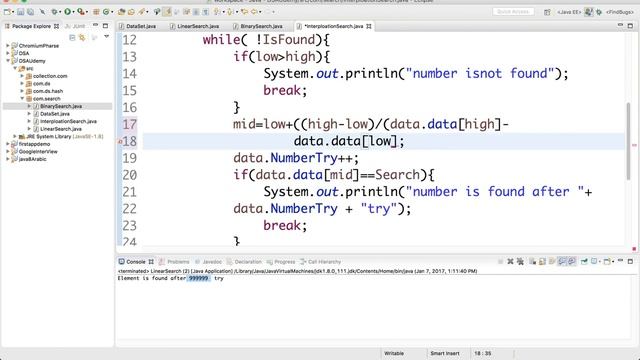The image size is (640, 360).
Task: Expand the ChromiumPharse project
Action: 8,46
